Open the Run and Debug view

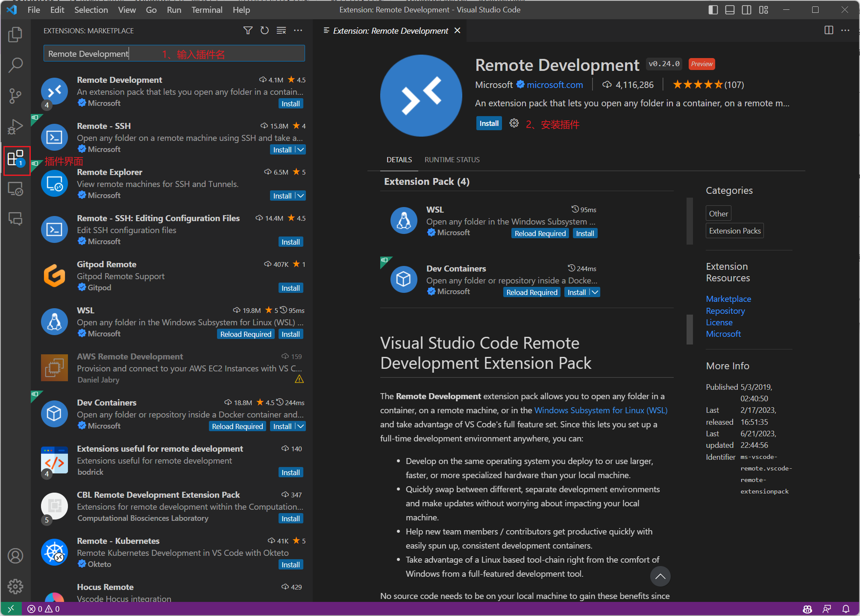pyautogui.click(x=15, y=127)
